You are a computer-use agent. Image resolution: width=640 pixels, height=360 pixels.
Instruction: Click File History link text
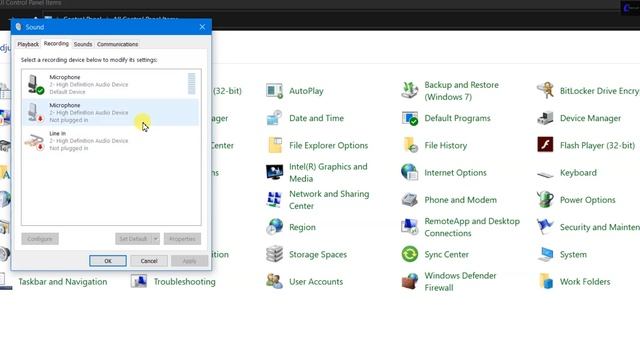tap(446, 146)
